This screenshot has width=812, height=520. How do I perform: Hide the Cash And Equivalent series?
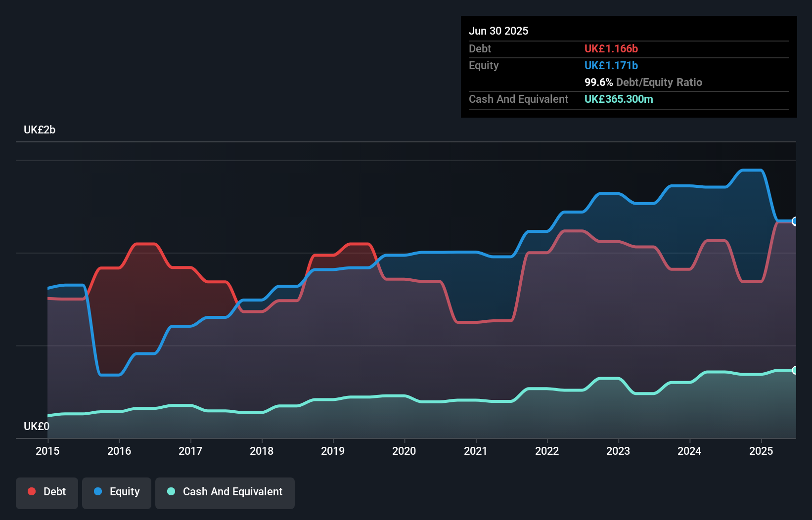tap(225, 492)
